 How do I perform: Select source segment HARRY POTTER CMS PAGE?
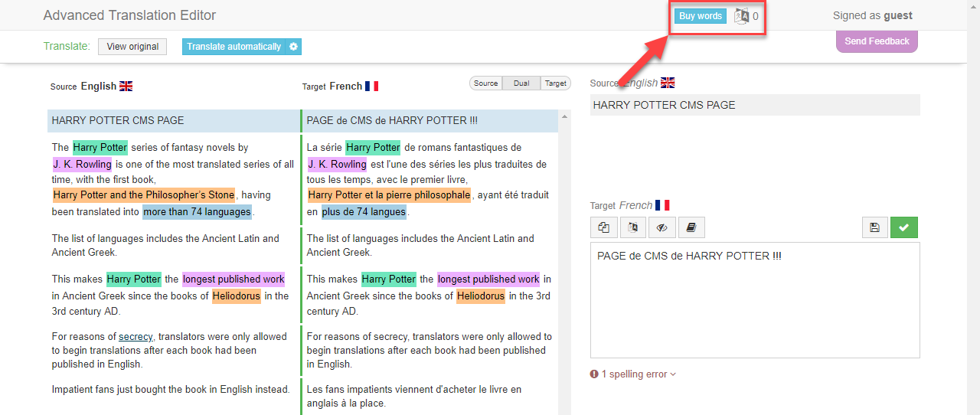173,121
